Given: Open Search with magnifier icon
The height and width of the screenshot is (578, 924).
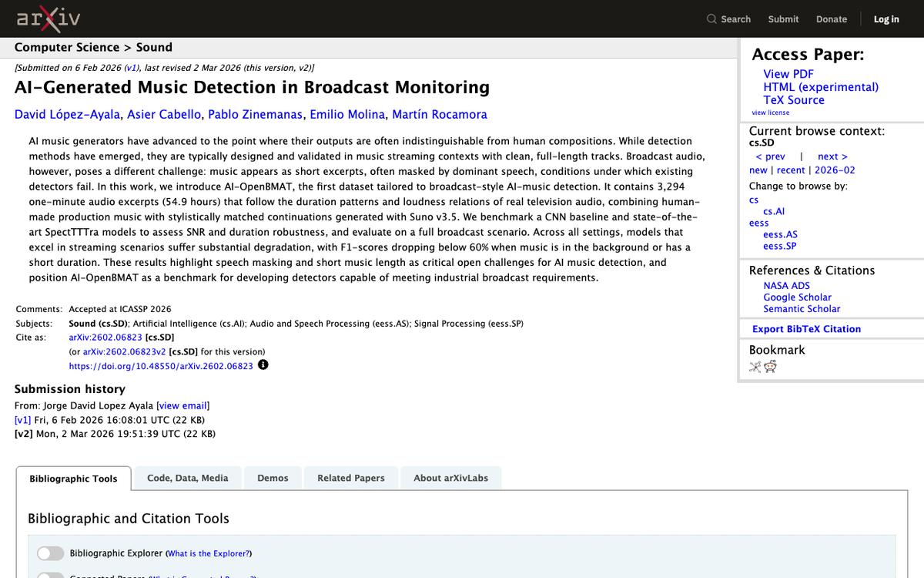Looking at the screenshot, I should click(728, 19).
